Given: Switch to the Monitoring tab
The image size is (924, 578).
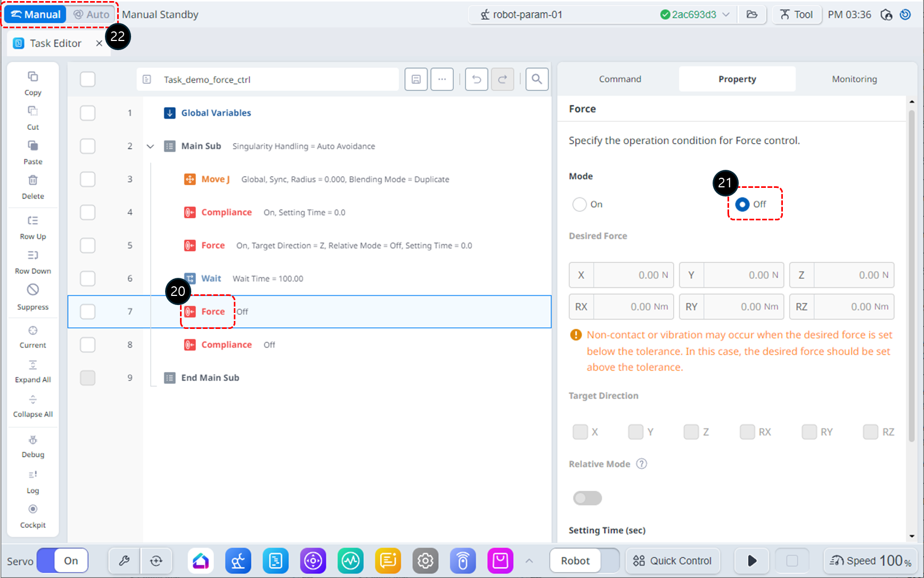Looking at the screenshot, I should point(854,79).
